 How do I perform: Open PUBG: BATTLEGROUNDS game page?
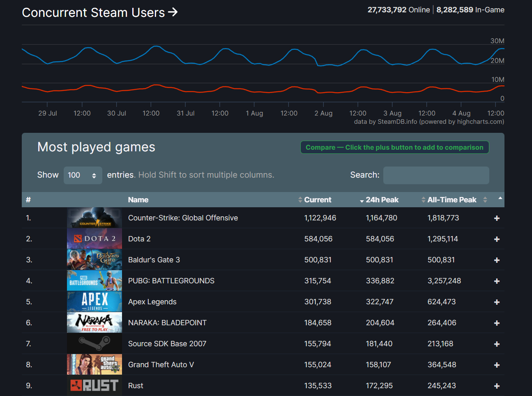pyautogui.click(x=171, y=281)
